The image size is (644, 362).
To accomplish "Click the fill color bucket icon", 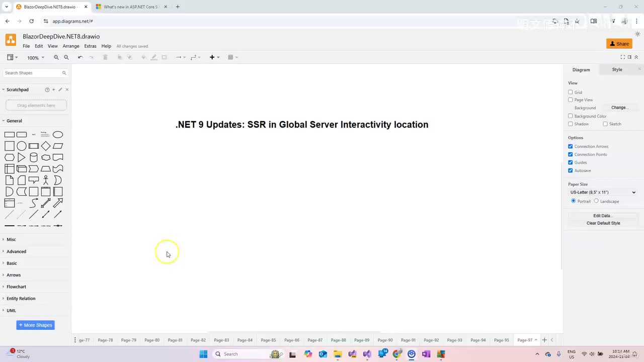I will click(143, 57).
